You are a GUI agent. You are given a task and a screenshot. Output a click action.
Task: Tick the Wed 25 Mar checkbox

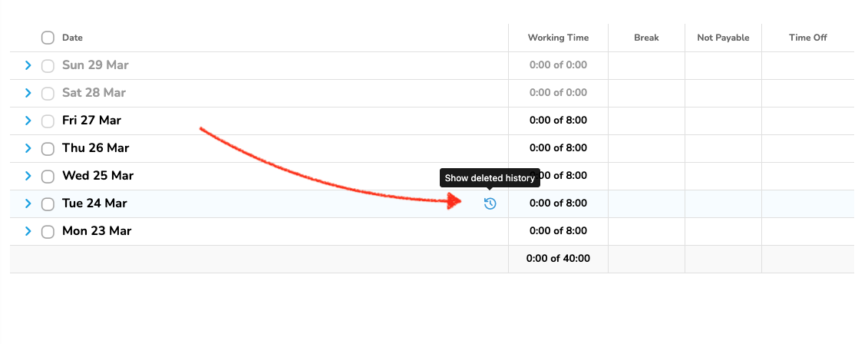pos(48,176)
